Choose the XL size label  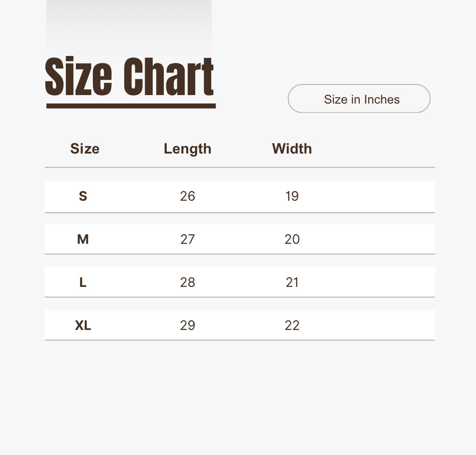83,325
